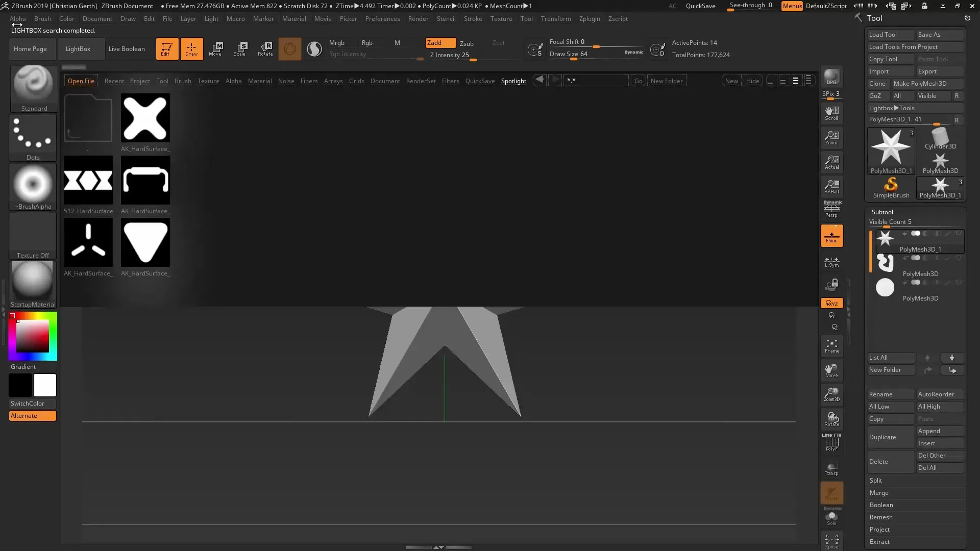
Task: Select the Cylinder3D tool thumbnail
Action: pyautogui.click(x=940, y=139)
